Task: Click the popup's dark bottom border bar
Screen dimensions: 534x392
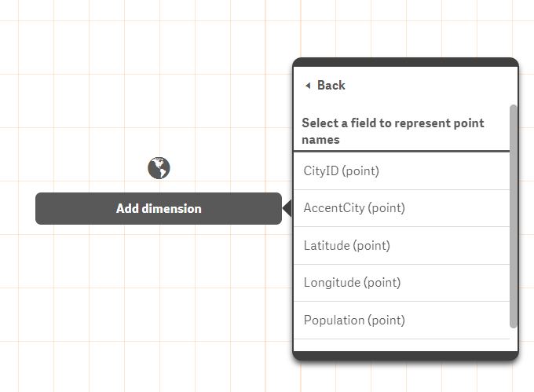Action: pyautogui.click(x=405, y=356)
